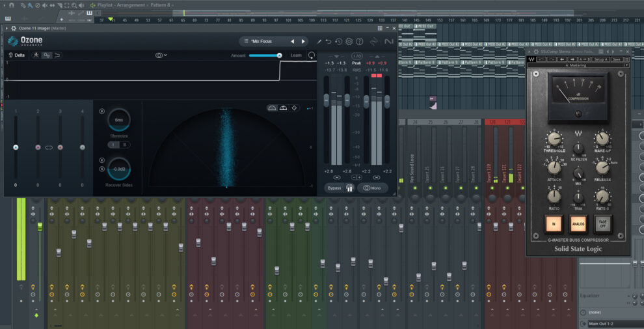644x329 pixels.
Task: Expand Ozone 11 Imager window menu arrow
Action: [6, 28]
